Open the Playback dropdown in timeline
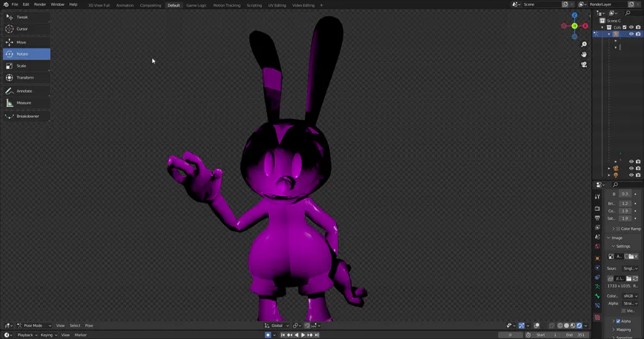This screenshot has width=644, height=339. [27, 335]
